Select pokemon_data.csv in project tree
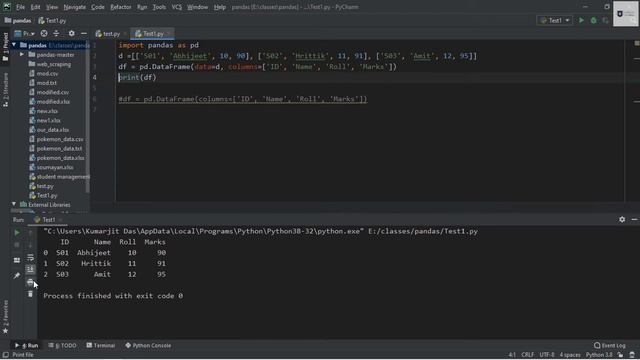Screen dimensions: 640x360 tap(56, 139)
